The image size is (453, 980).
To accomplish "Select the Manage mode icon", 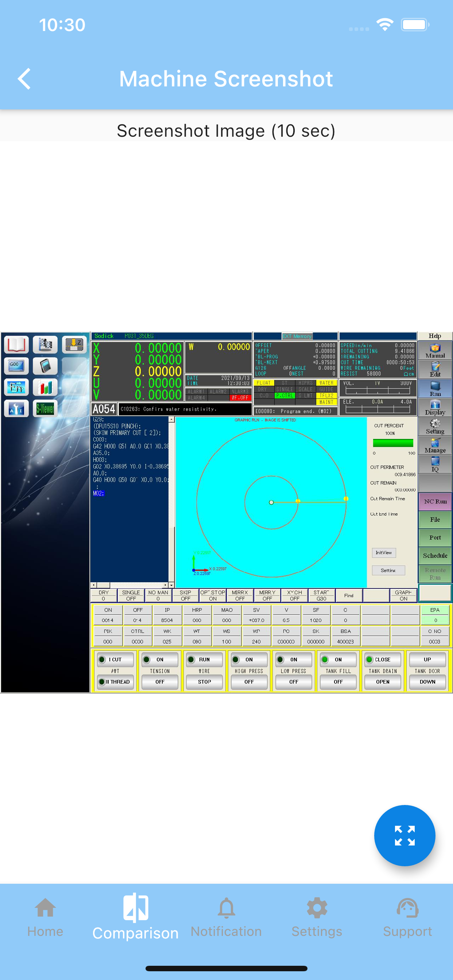I will (x=435, y=445).
